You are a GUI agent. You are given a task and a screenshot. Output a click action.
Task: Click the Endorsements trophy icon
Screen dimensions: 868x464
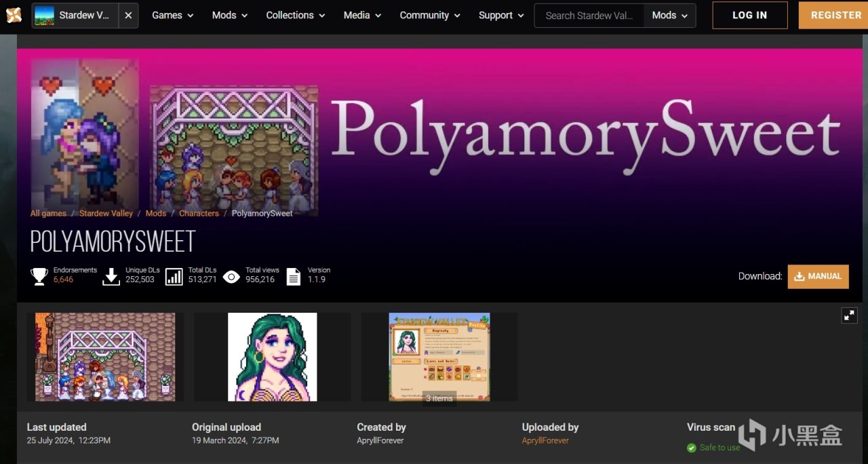39,276
